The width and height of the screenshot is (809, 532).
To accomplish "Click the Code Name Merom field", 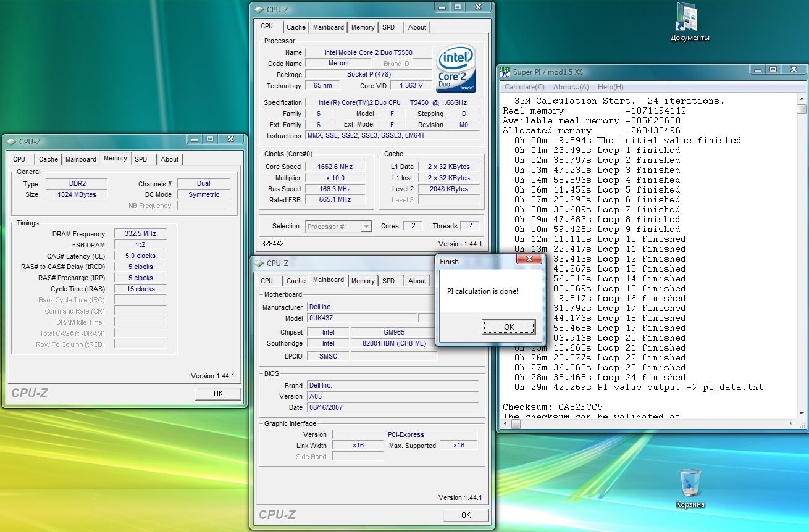I will tap(338, 64).
